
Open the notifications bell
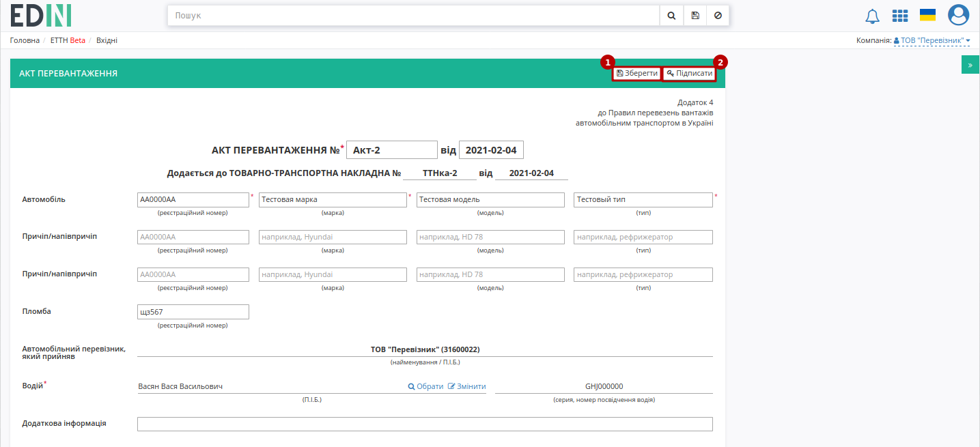pyautogui.click(x=872, y=16)
